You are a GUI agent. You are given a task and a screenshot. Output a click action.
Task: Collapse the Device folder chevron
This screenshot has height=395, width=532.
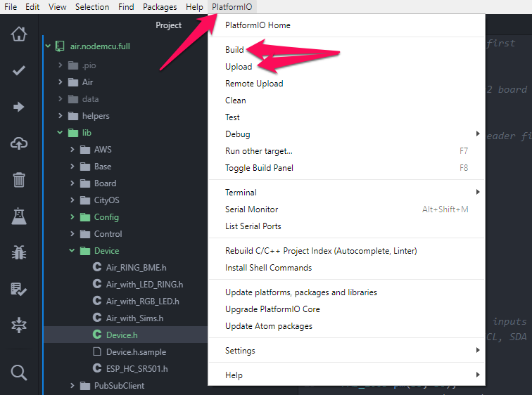pos(72,250)
